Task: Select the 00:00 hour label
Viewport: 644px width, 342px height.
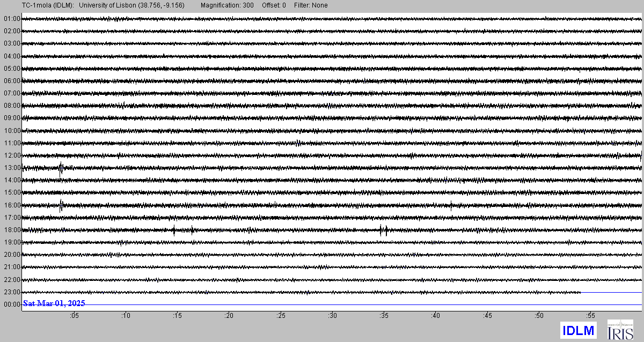Action: click(12, 304)
